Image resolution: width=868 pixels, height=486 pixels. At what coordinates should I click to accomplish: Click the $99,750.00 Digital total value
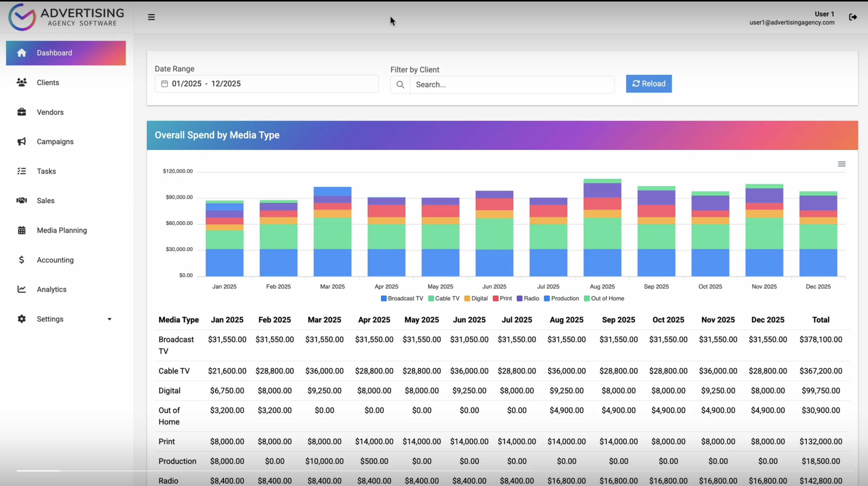tap(821, 391)
